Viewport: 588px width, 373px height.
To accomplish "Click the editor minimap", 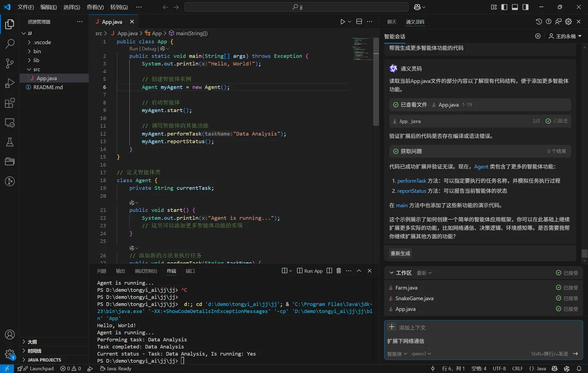I will pos(362,49).
